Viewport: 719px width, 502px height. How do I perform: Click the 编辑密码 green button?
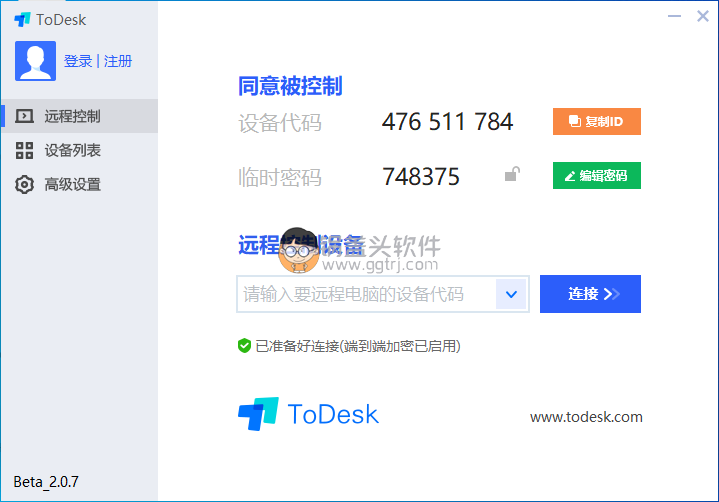tap(597, 176)
